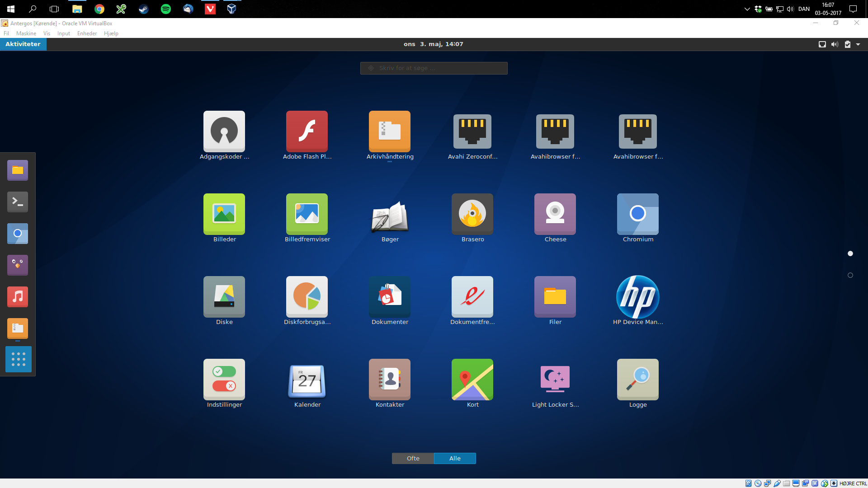The width and height of the screenshot is (868, 488).
Task: Expand the GNOME system menu arrow
Action: (x=858, y=44)
